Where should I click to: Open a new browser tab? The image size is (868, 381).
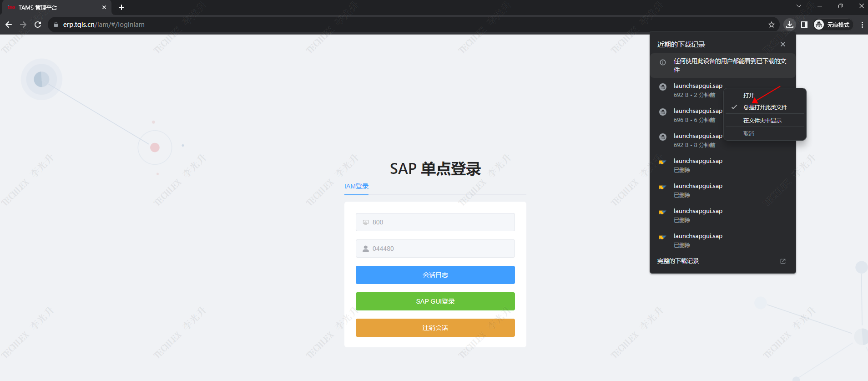[x=121, y=7]
